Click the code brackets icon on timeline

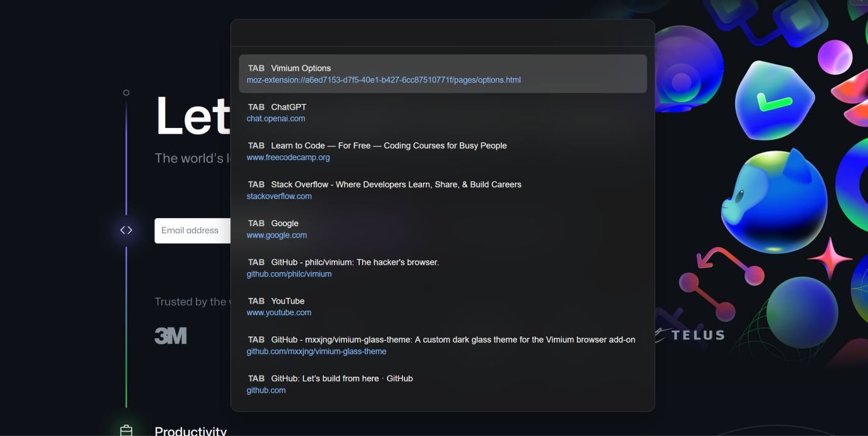tap(126, 231)
